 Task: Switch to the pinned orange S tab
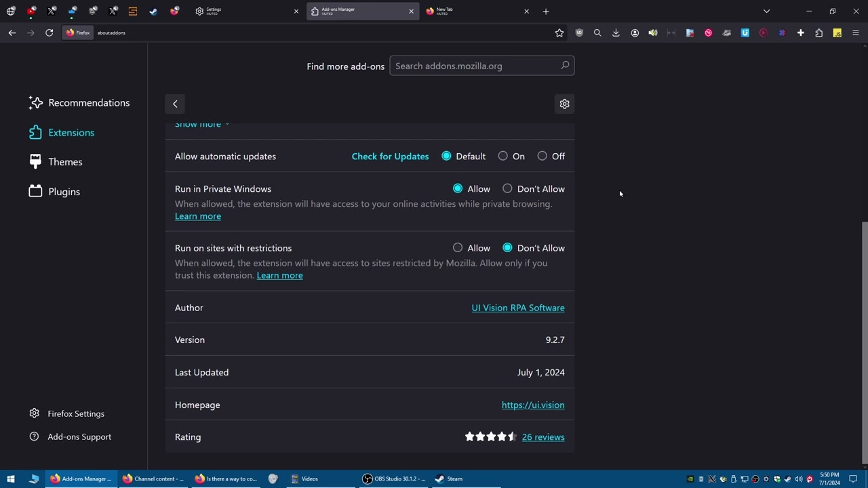click(x=133, y=11)
